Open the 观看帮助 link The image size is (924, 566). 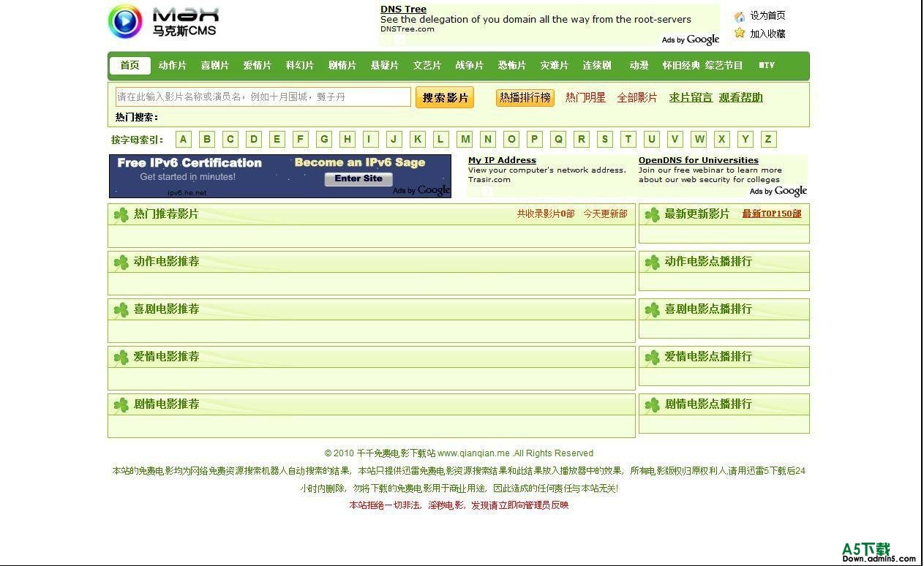click(741, 98)
